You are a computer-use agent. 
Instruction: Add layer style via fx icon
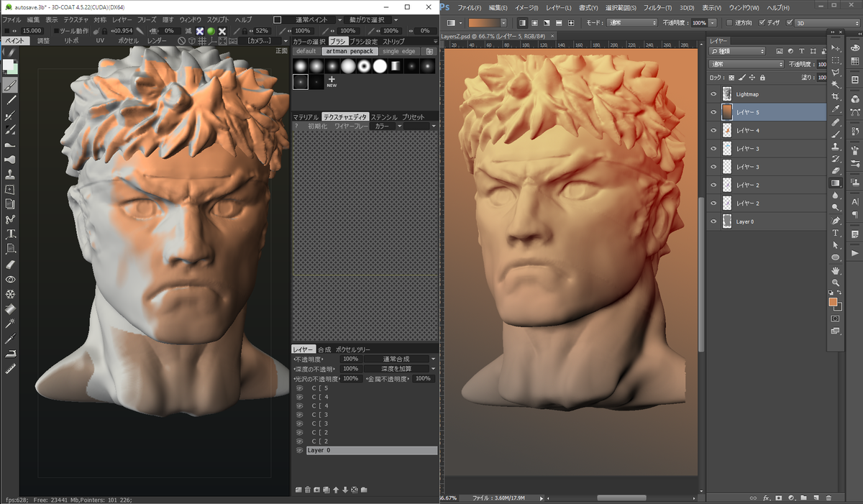(x=767, y=497)
